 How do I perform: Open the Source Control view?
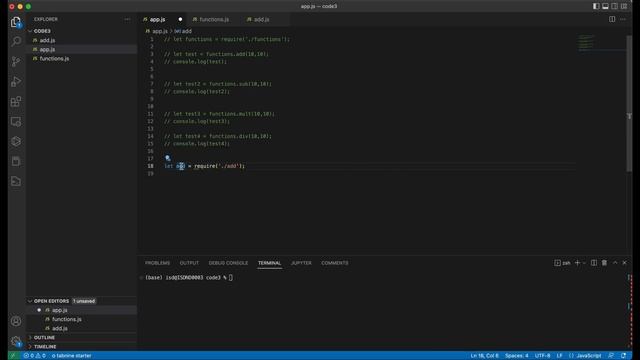tap(16, 61)
